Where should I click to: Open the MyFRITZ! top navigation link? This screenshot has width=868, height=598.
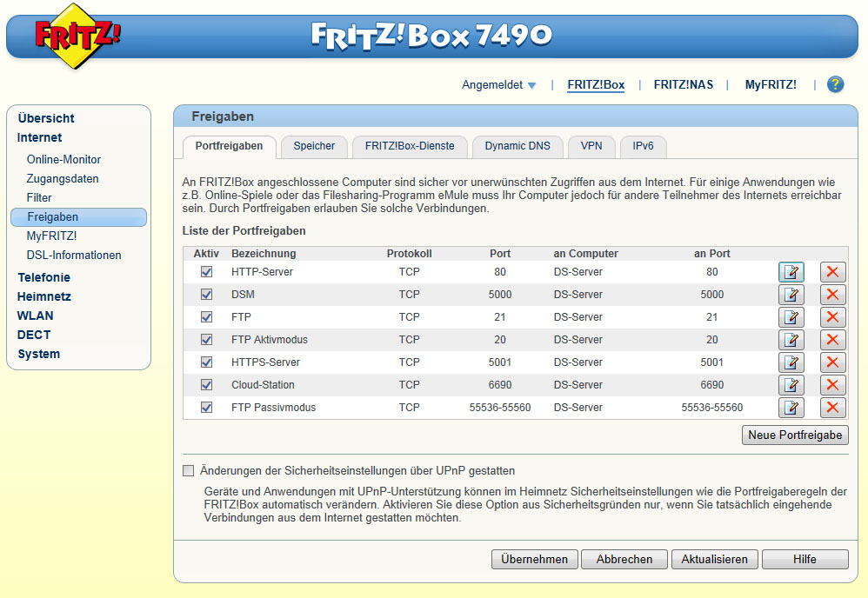tap(771, 84)
